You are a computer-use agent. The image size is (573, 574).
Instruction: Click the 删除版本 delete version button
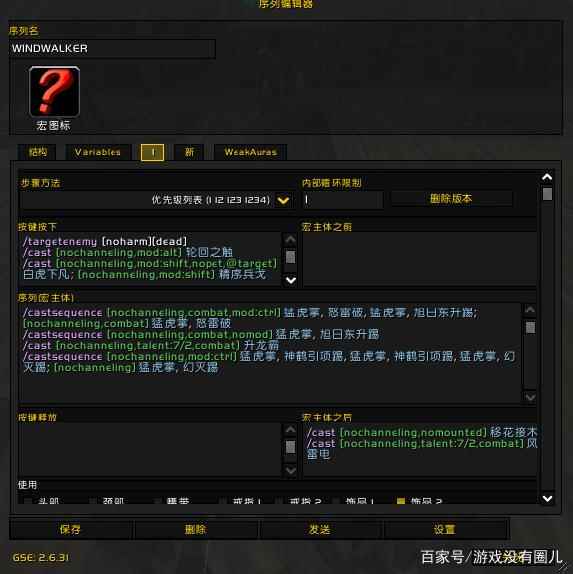point(451,199)
